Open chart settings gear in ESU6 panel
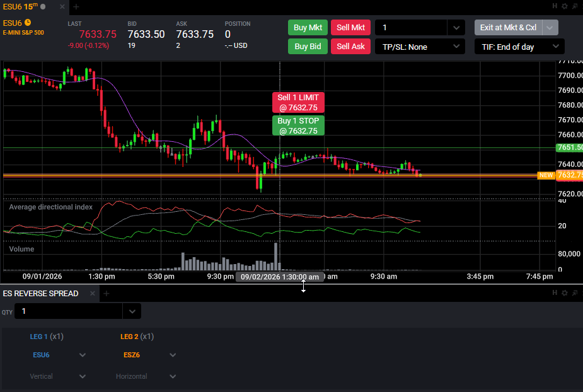The width and height of the screenshot is (583, 392). 565,6
